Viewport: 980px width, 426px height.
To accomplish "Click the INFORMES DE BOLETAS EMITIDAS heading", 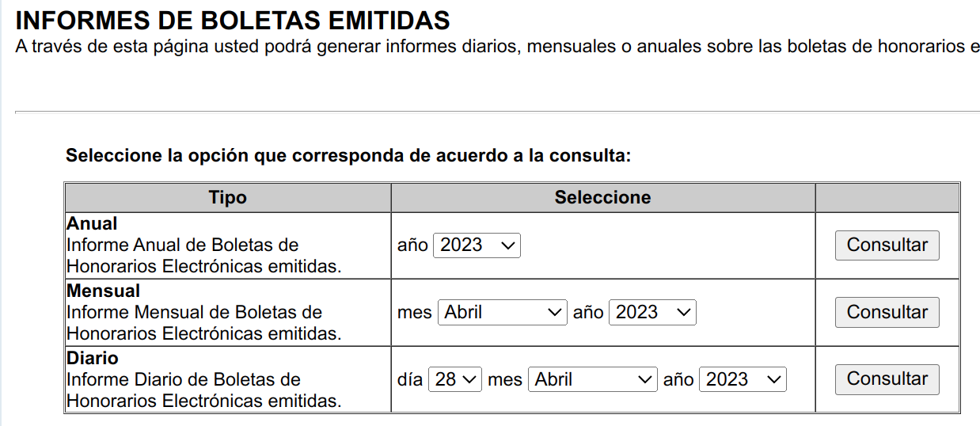I will tap(233, 20).
